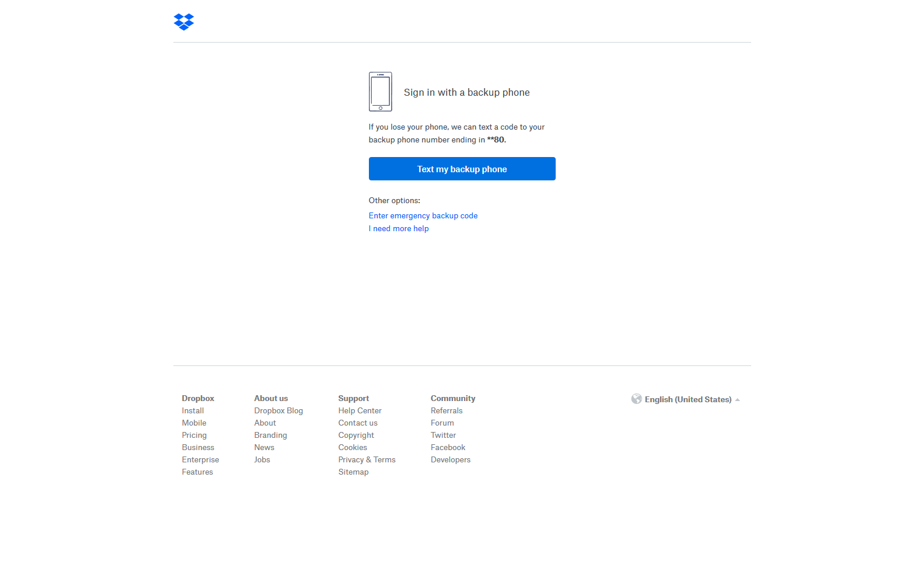Image resolution: width=924 pixels, height=561 pixels.
Task: Open the Privacy & Terms link
Action: (367, 459)
